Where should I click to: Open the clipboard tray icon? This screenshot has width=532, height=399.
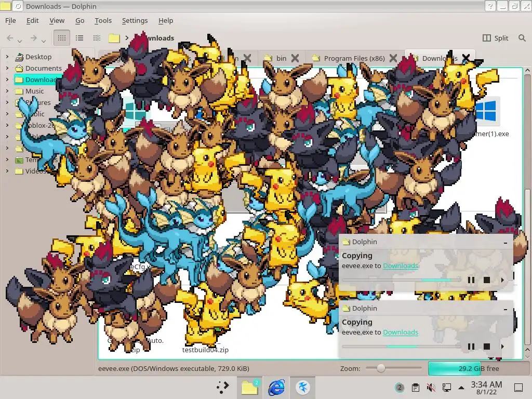pos(415,388)
